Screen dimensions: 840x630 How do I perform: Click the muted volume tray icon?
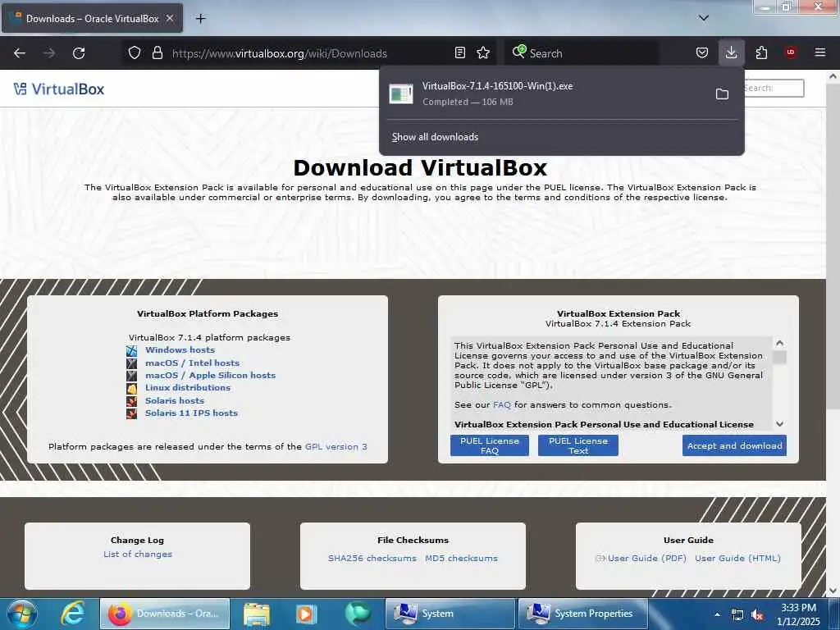pos(757,615)
